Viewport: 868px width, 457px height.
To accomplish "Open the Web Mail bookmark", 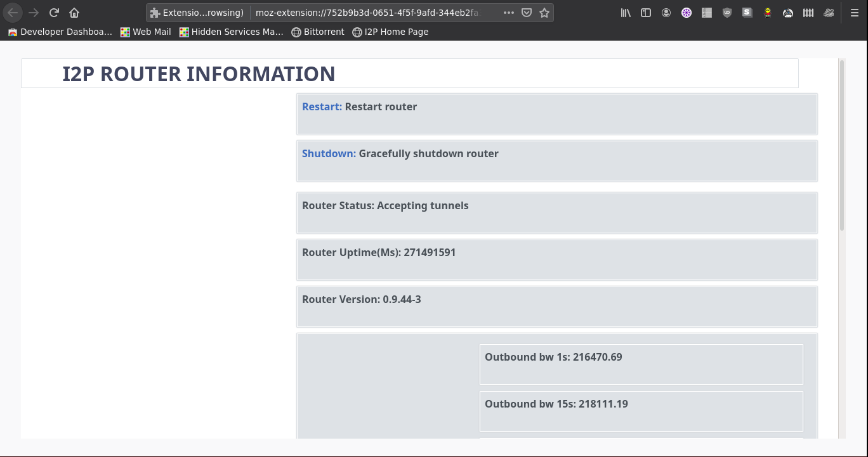I will [146, 32].
